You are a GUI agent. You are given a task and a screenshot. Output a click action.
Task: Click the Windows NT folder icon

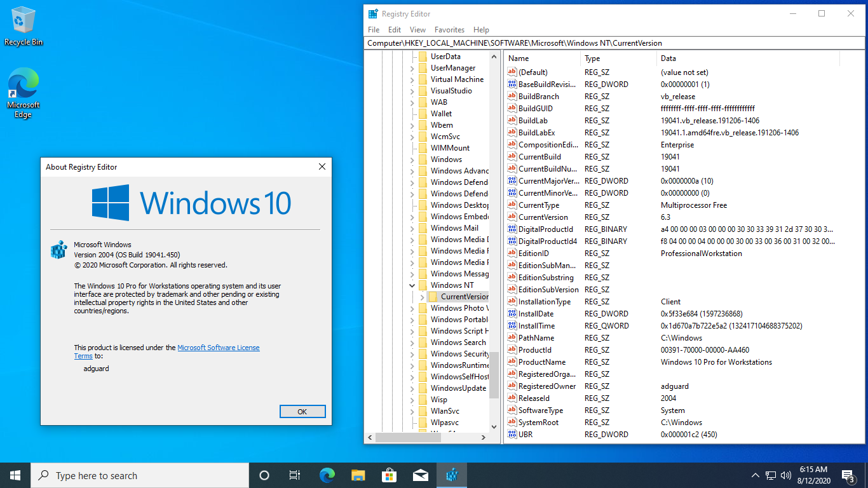(x=423, y=285)
